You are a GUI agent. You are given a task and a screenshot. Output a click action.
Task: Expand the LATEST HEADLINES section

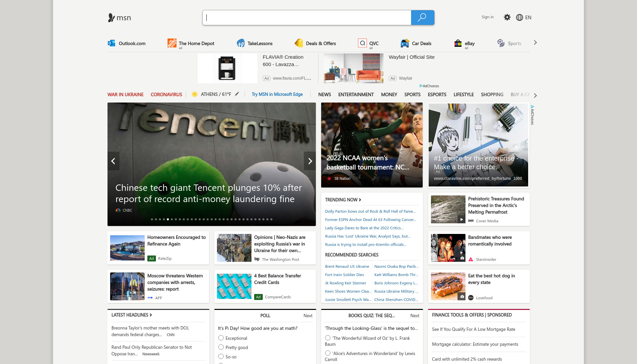click(132, 315)
